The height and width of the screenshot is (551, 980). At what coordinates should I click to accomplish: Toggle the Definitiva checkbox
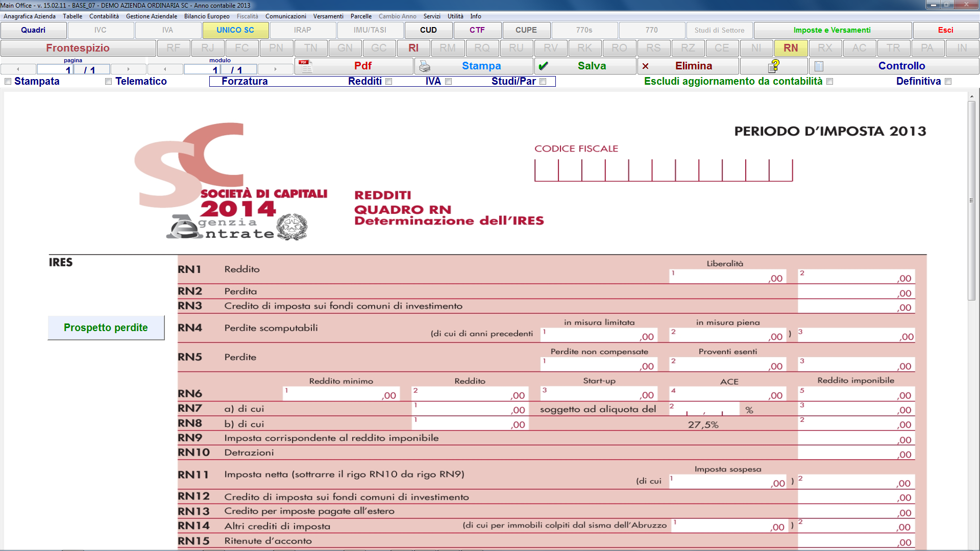pyautogui.click(x=948, y=82)
